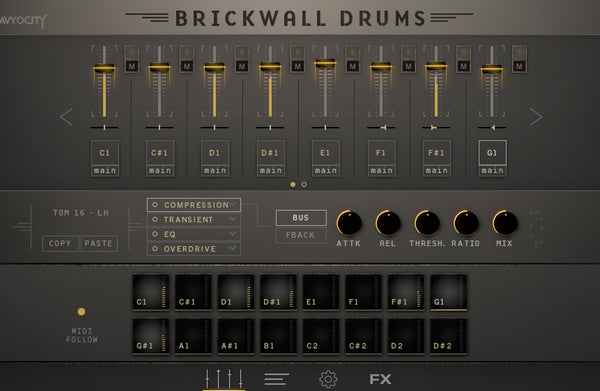Trigger the B1 drum pad
The image size is (600, 391).
pos(278,336)
